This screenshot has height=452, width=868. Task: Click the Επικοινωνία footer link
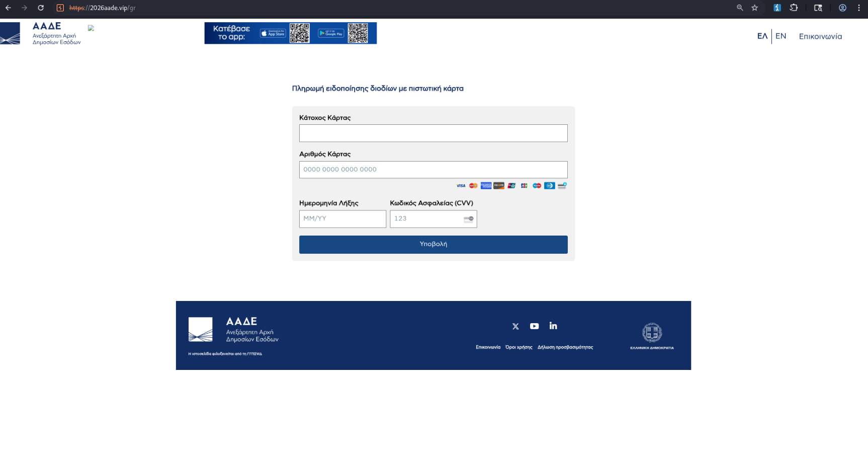[x=488, y=347]
